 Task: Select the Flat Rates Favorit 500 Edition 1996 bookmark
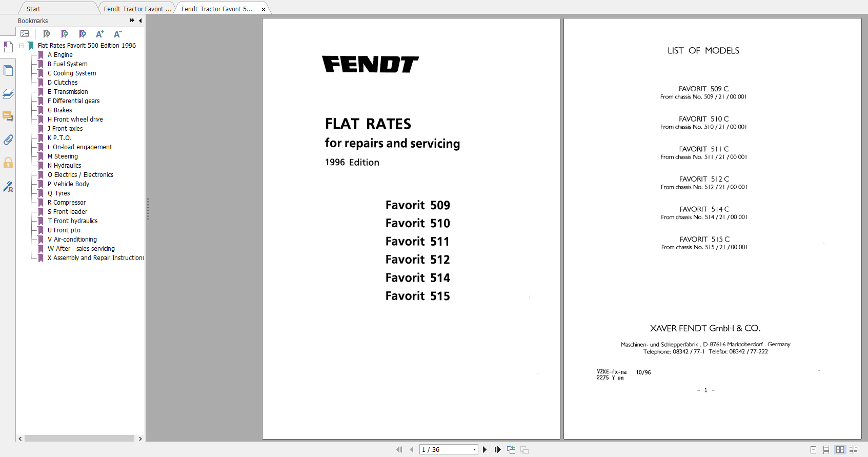tap(87, 46)
